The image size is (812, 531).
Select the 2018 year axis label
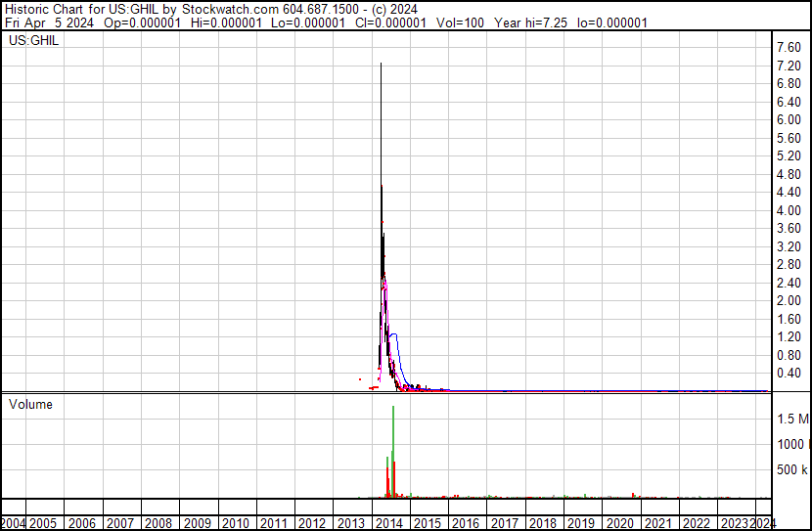[x=543, y=523]
